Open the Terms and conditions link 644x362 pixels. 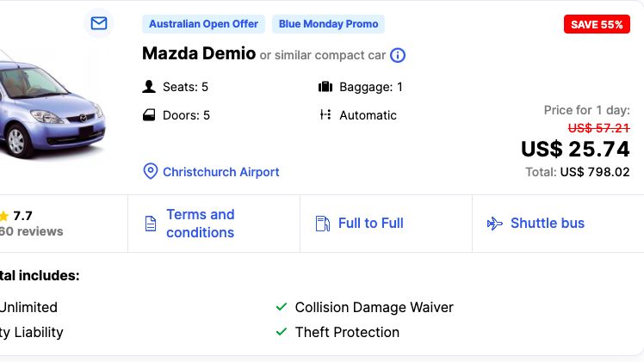[x=200, y=224]
